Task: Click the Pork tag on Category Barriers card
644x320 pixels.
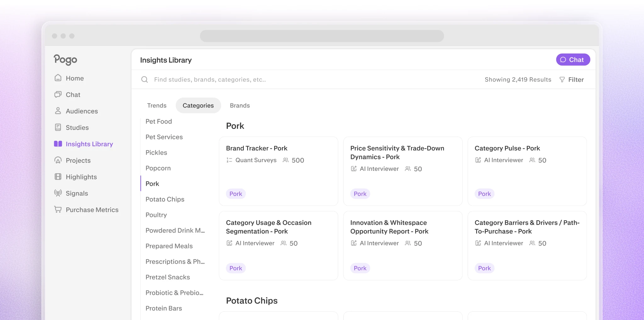Action: click(x=484, y=268)
